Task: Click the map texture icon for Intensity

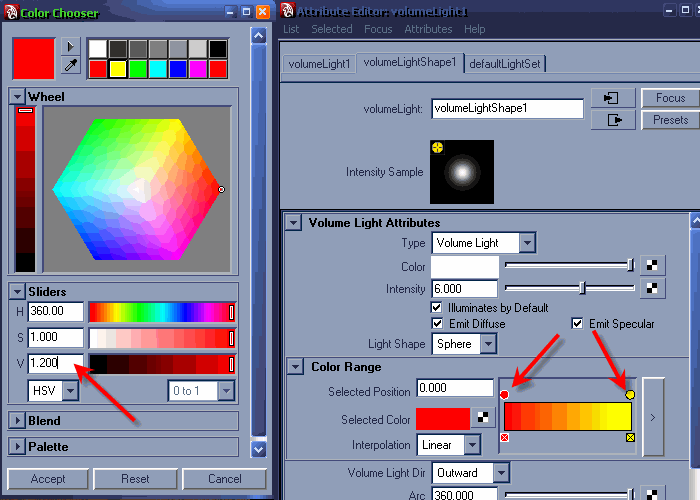Action: click(x=651, y=288)
